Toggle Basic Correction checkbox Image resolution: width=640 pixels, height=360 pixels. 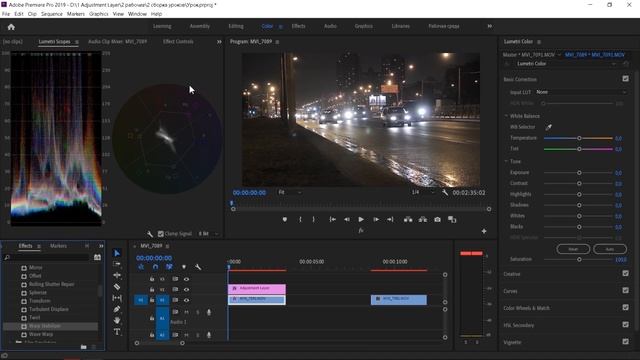click(x=625, y=79)
